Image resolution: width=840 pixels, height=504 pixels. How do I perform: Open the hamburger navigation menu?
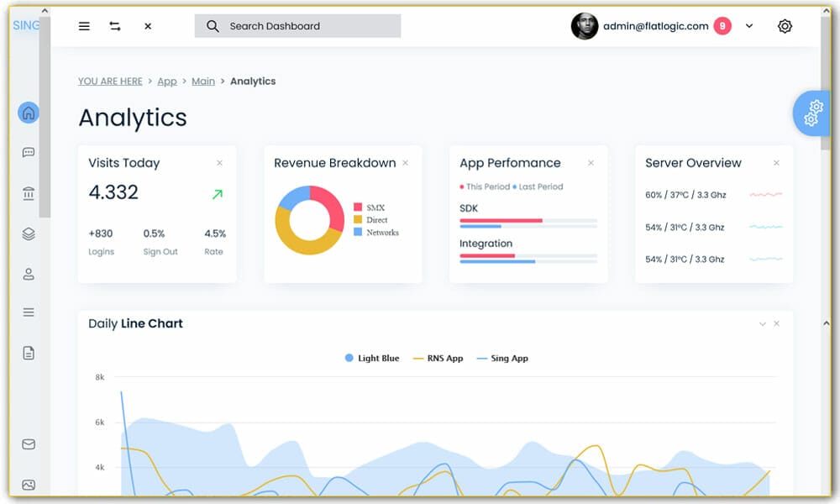[84, 26]
